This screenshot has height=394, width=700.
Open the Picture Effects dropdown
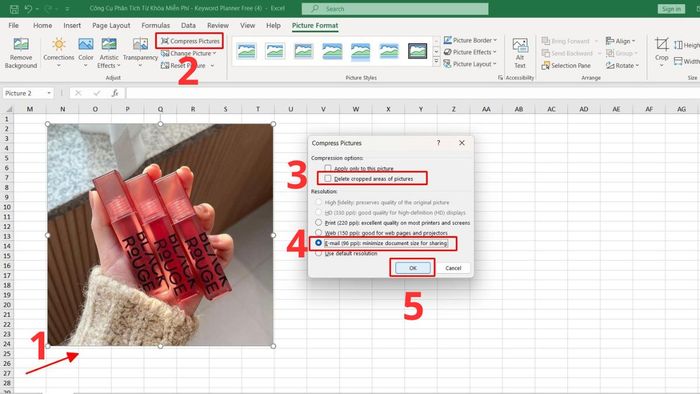[x=470, y=52]
